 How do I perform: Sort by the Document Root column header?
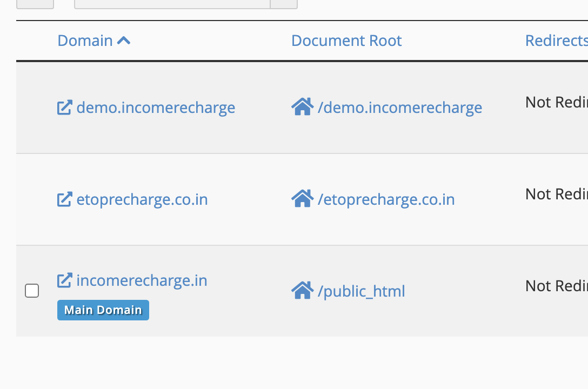coord(346,41)
